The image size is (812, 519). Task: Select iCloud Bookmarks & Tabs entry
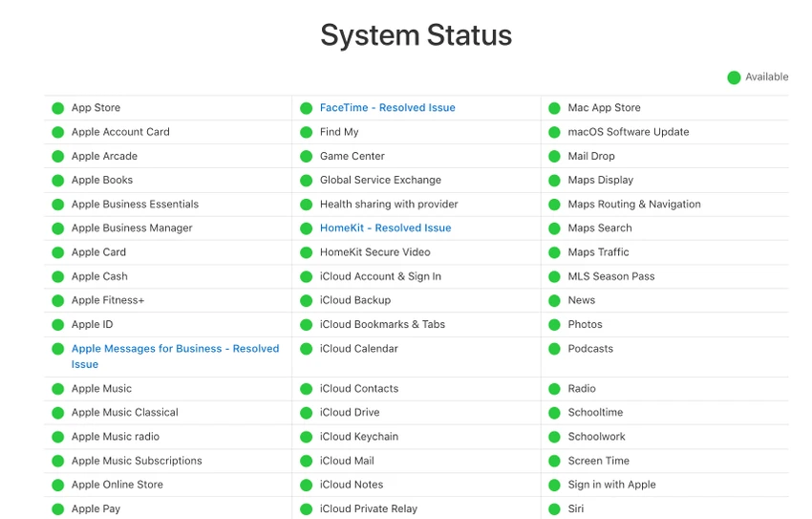pos(382,324)
